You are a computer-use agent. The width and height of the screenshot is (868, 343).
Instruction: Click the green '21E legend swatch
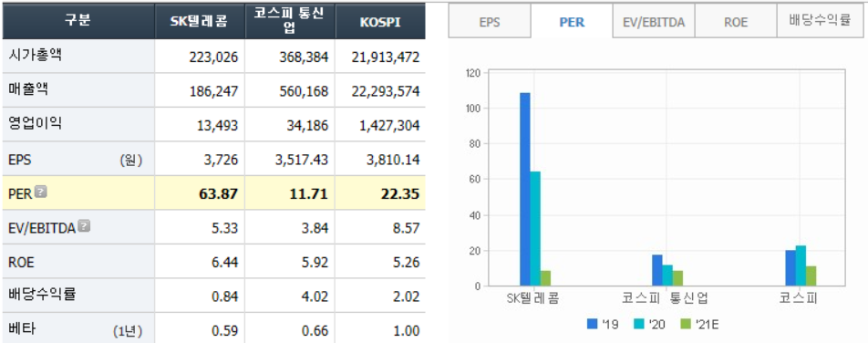(x=687, y=324)
